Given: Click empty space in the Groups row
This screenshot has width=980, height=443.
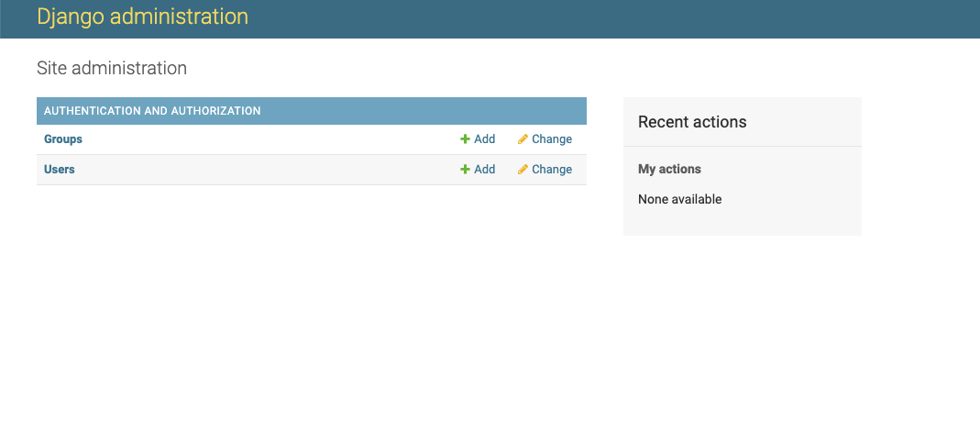Looking at the screenshot, I should (x=275, y=139).
